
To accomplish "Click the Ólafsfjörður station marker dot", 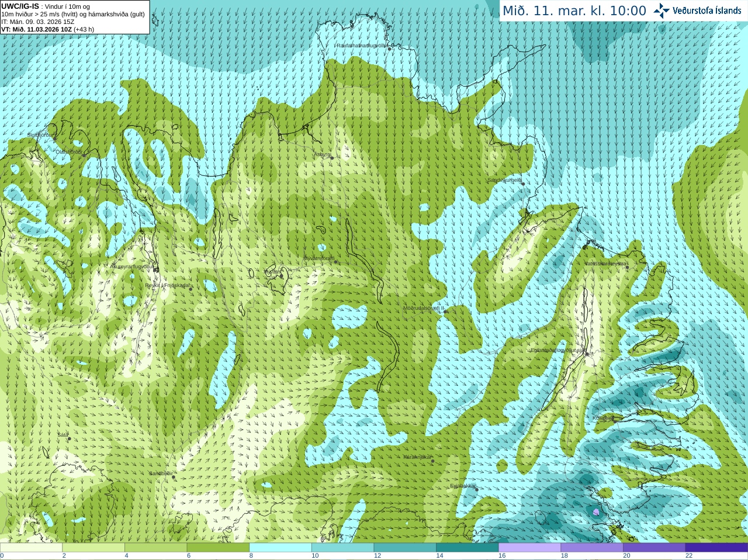I will coord(84,155).
